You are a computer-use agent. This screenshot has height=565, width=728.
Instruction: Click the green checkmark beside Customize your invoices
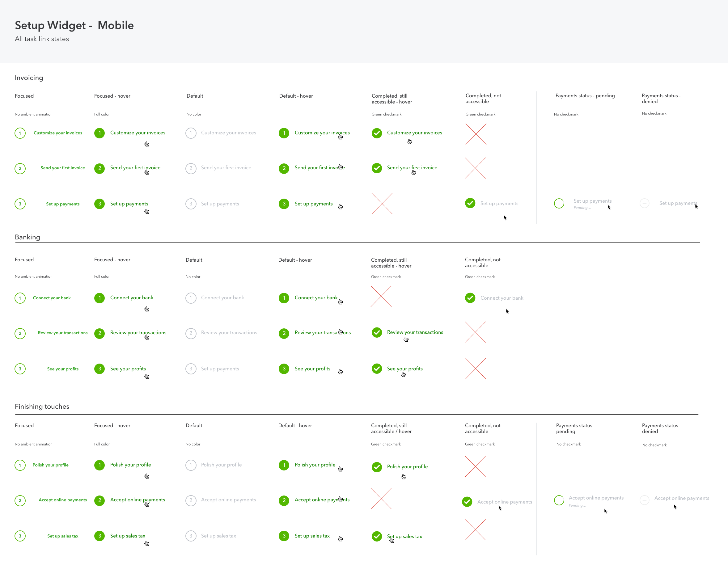tap(377, 133)
